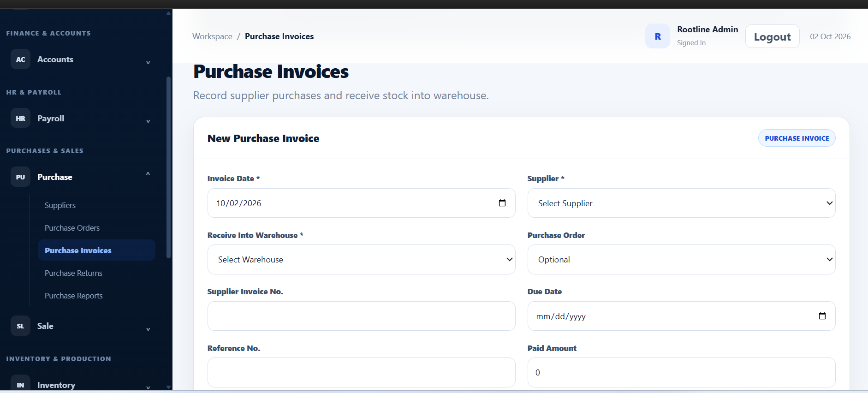Click the PU Purchase badge icon
The width and height of the screenshot is (868, 393).
pyautogui.click(x=20, y=177)
